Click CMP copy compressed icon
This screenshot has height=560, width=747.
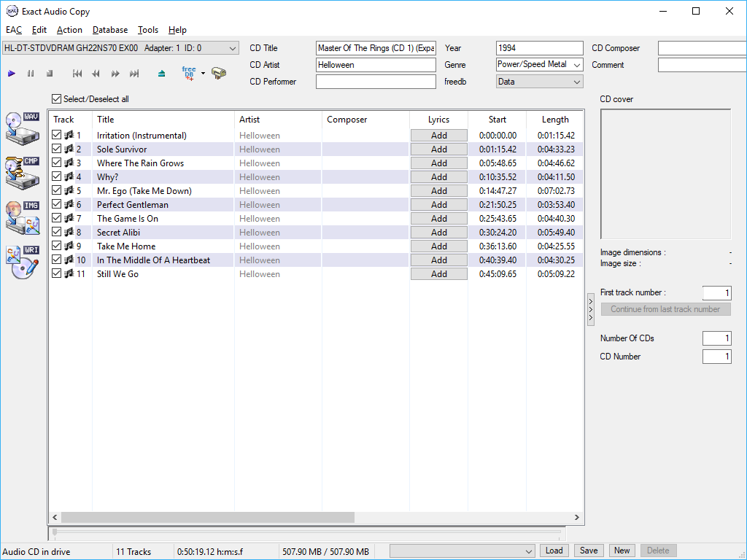click(x=23, y=174)
